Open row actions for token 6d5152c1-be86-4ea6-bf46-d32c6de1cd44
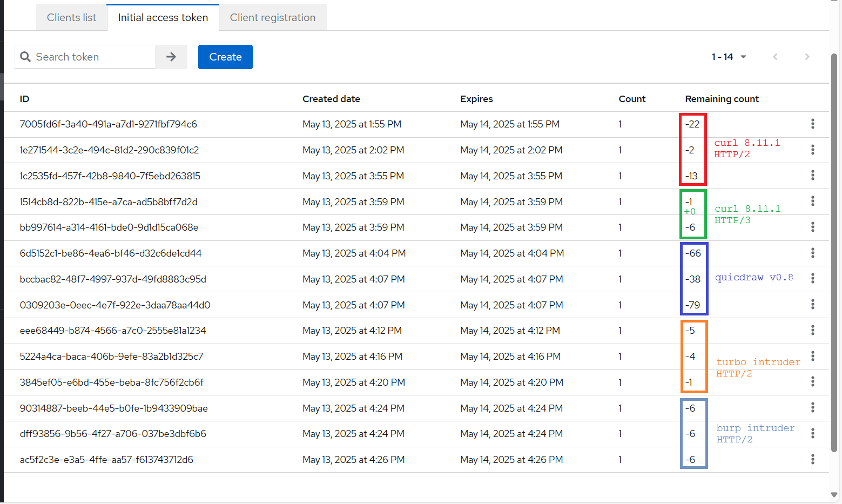This screenshot has width=842, height=504. [x=812, y=253]
